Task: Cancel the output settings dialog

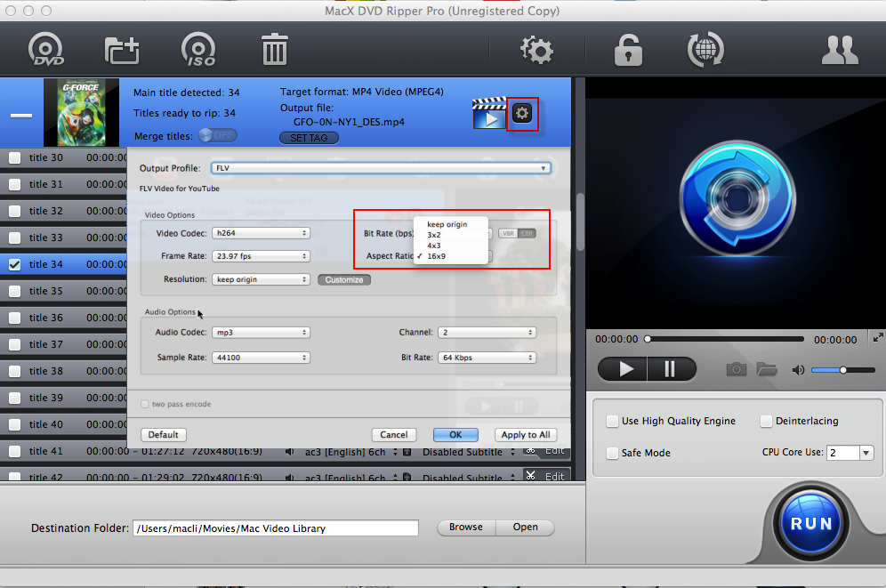Action: (394, 434)
